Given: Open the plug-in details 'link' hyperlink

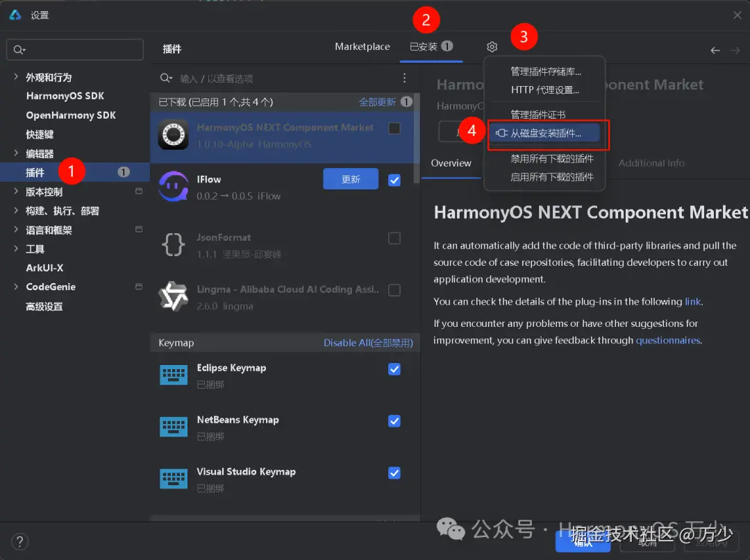Looking at the screenshot, I should 692,301.
